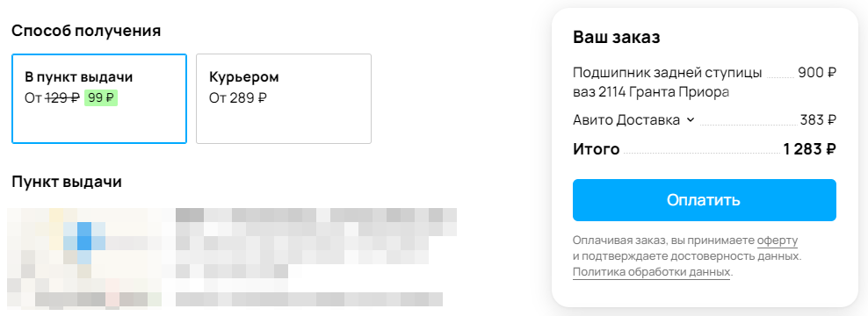868x316 pixels.
Task: Click the crossed-out 129 ₽ price
Action: coord(62,98)
